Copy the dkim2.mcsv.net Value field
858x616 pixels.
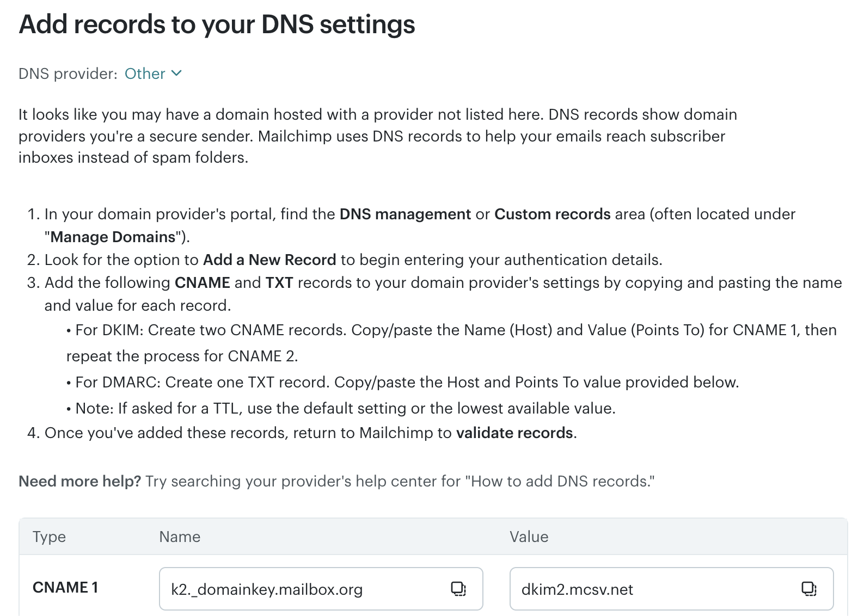point(809,589)
